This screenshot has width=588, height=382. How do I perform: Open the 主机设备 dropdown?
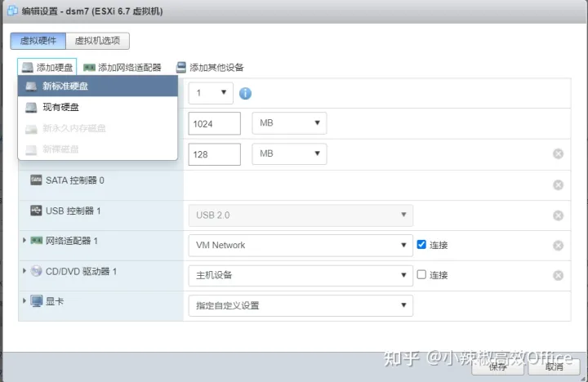[301, 275]
